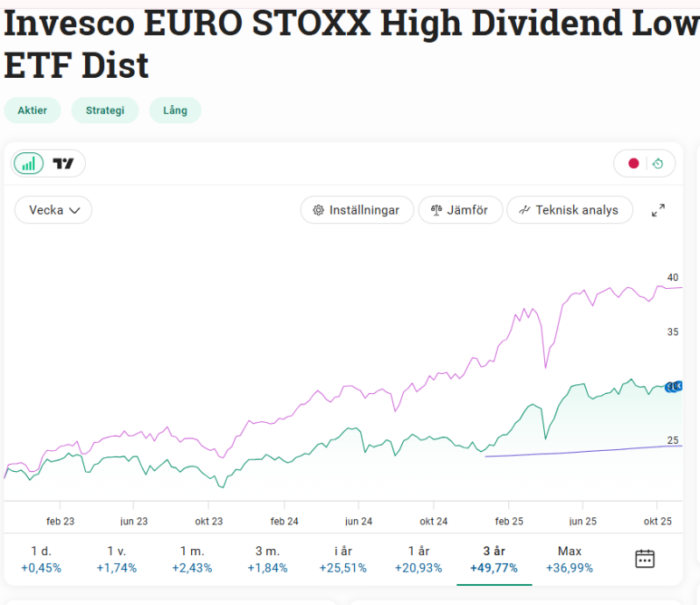This screenshot has height=605, width=700.
Task: Click the blue event markers on chart
Action: coord(674,386)
